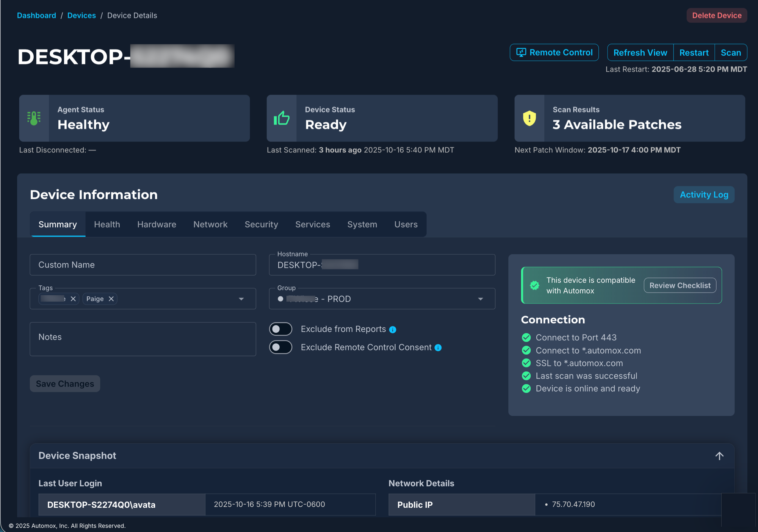Click the first tag's remove X icon
The height and width of the screenshot is (532, 758).
point(74,299)
